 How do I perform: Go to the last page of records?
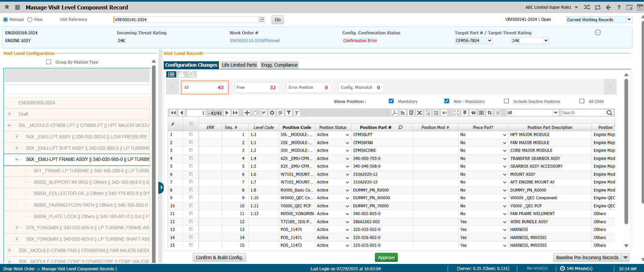click(x=235, y=113)
